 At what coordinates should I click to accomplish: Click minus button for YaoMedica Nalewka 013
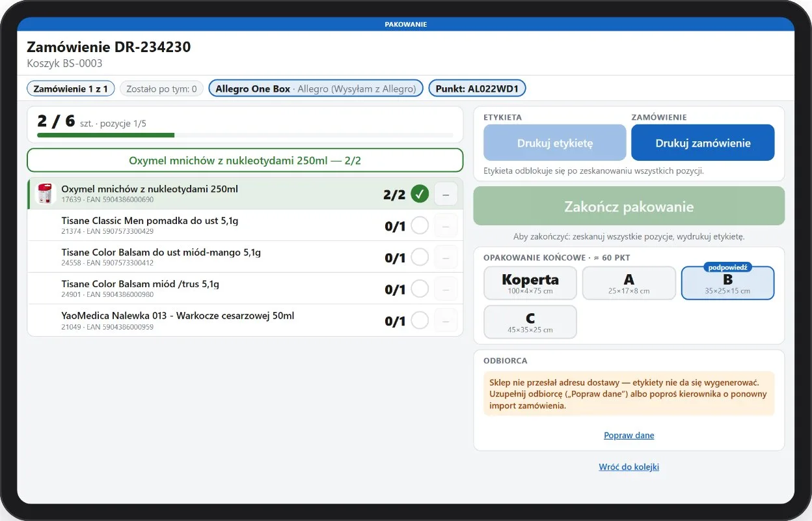click(x=446, y=320)
